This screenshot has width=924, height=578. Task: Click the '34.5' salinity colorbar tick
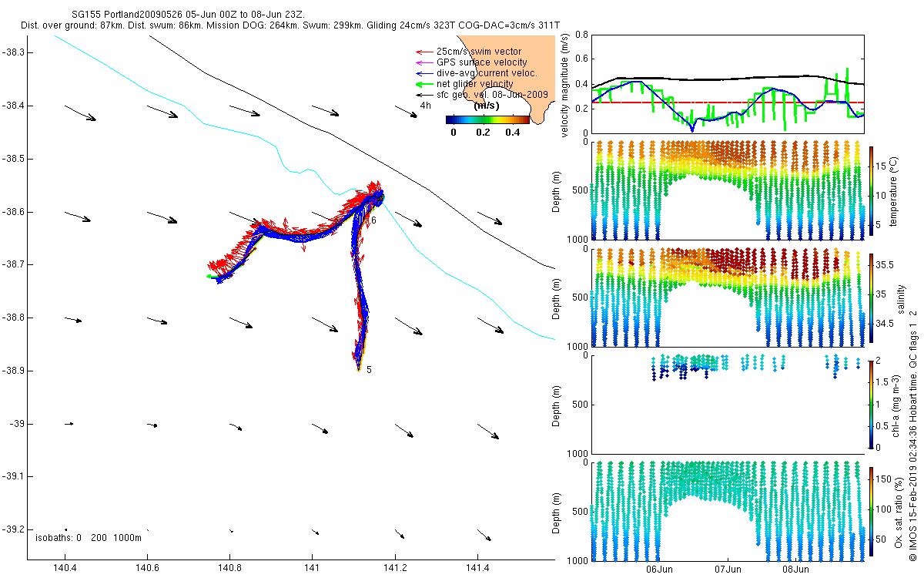click(x=884, y=324)
